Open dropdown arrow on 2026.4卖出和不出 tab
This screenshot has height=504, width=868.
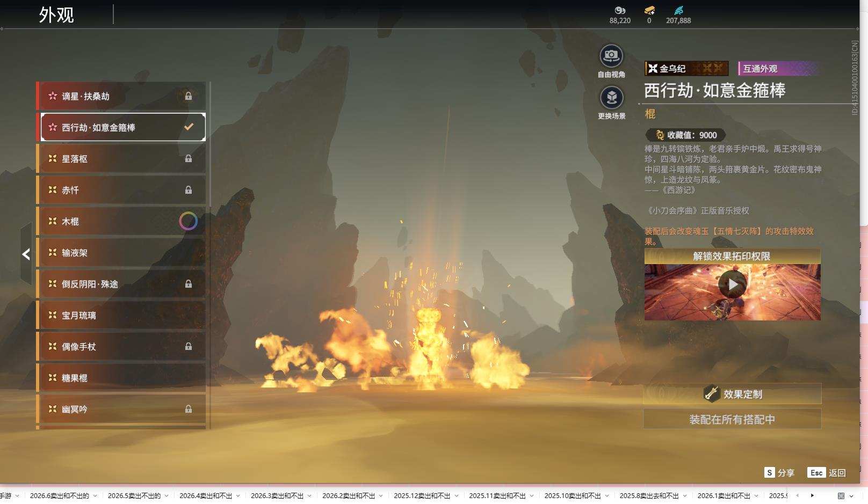pos(238,496)
